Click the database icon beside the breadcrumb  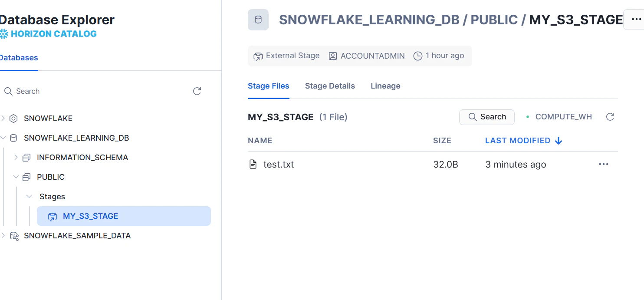click(x=258, y=20)
